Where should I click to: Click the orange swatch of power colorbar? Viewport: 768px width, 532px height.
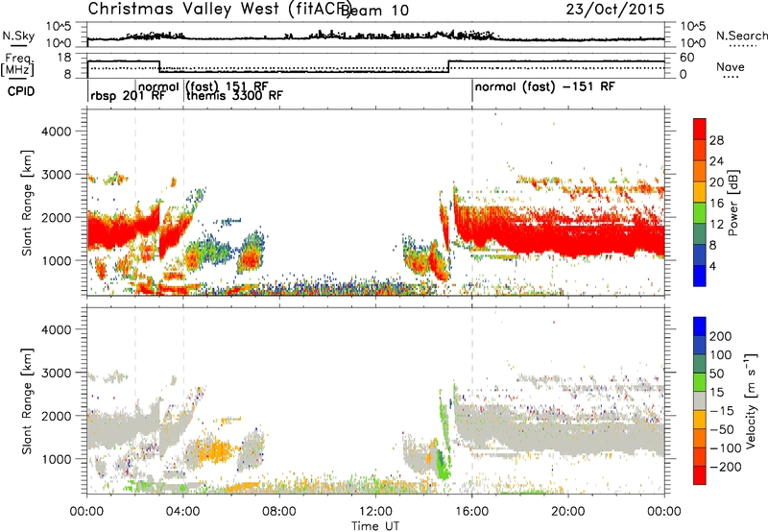point(700,171)
